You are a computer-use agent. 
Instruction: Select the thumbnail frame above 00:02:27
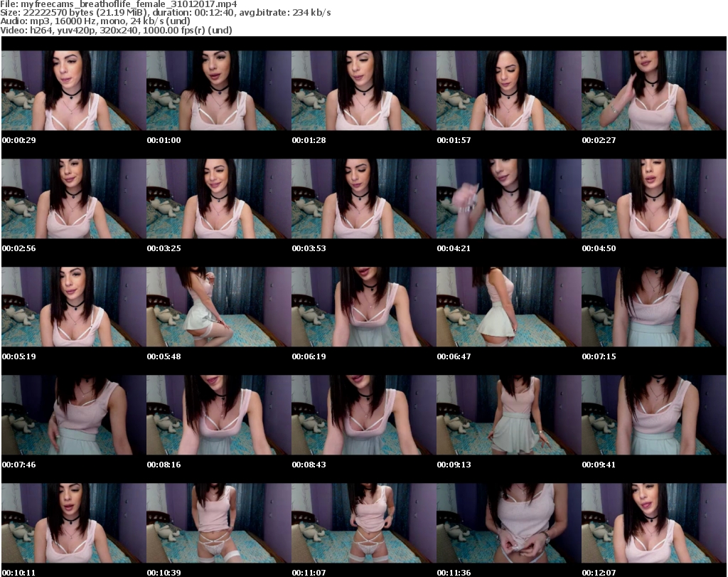(x=654, y=90)
